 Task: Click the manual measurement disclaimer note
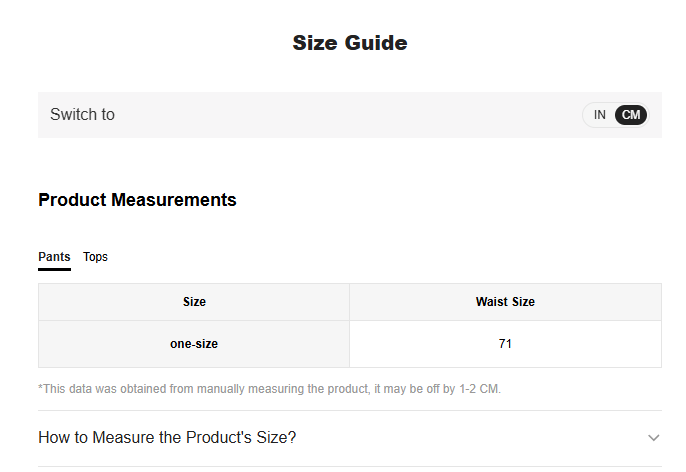click(x=269, y=388)
